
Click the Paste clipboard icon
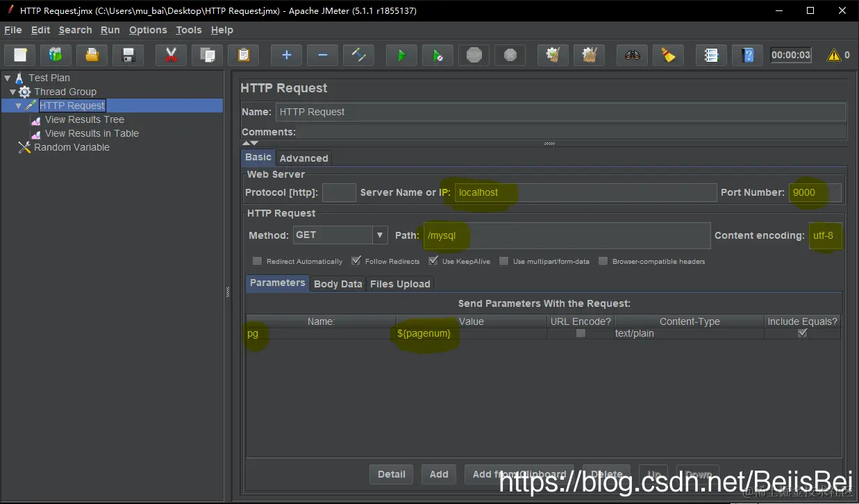243,55
